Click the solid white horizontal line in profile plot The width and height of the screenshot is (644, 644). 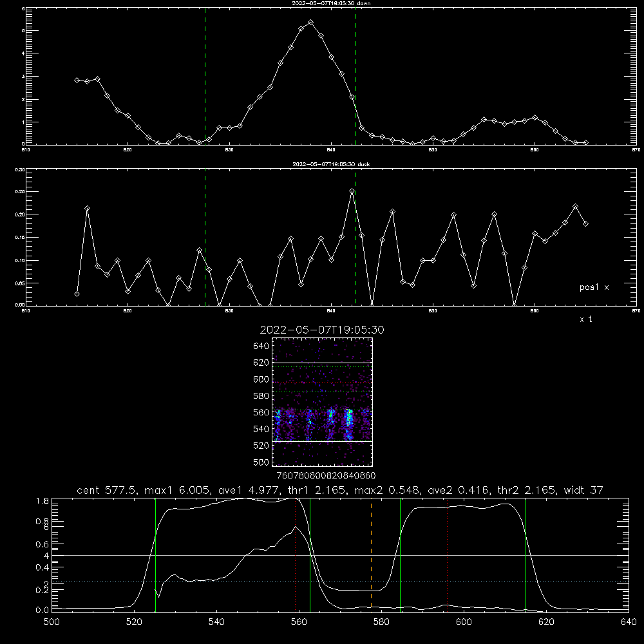click(340, 555)
